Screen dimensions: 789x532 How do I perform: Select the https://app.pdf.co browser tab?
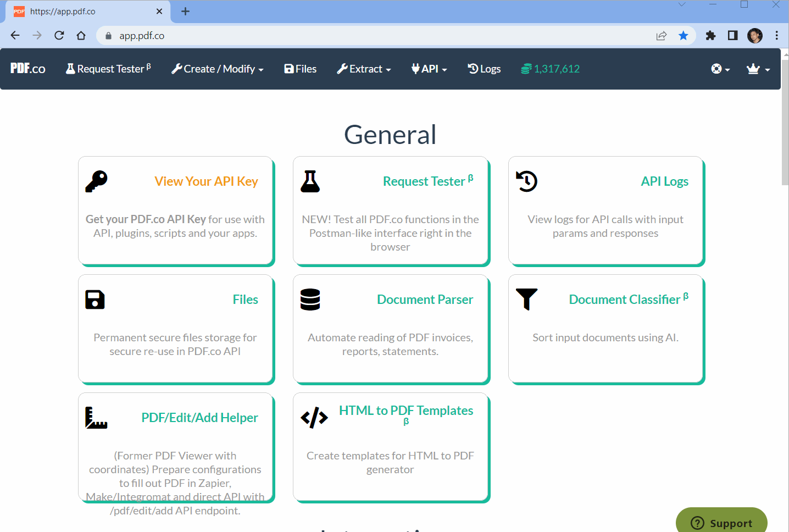[x=88, y=12]
